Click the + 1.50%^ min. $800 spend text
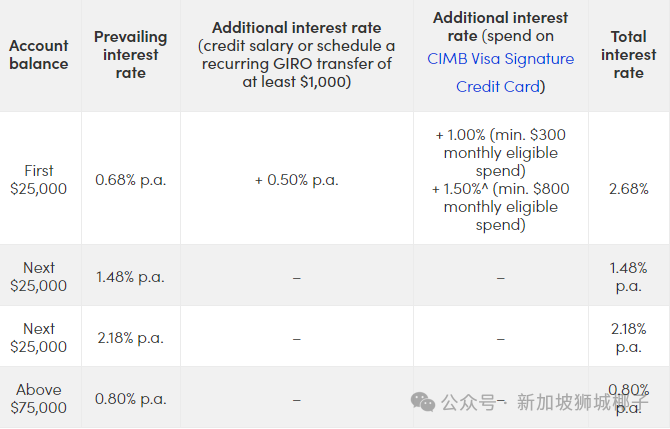Viewport: 670px width, 429px height. tap(500, 207)
